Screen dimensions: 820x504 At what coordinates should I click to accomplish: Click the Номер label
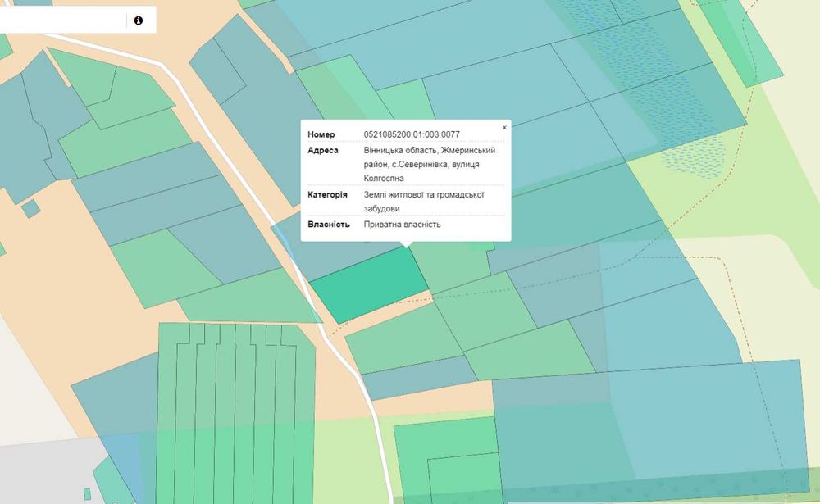tap(321, 134)
